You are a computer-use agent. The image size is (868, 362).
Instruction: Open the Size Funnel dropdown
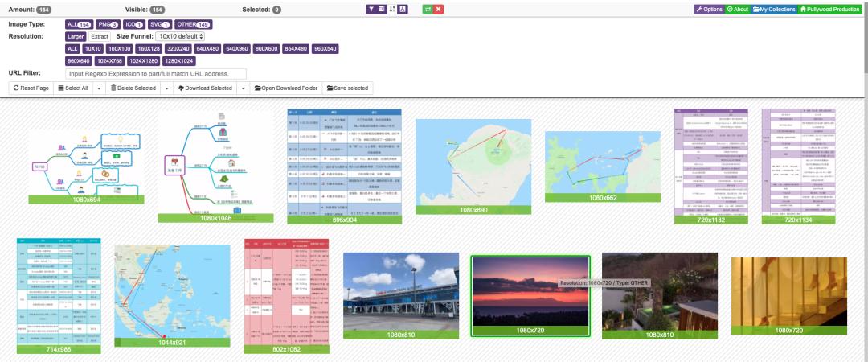click(x=180, y=37)
